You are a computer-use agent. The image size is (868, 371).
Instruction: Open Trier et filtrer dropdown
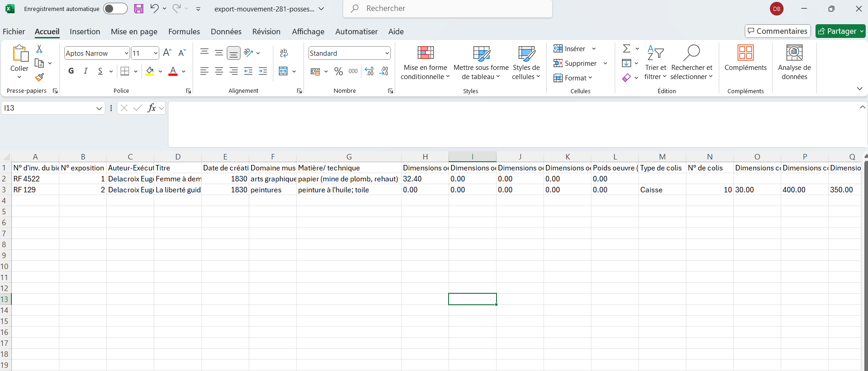[655, 62]
